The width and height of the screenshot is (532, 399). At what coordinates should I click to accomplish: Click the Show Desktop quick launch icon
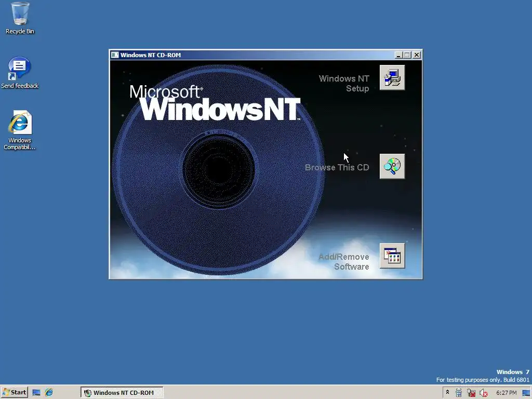[36, 393]
